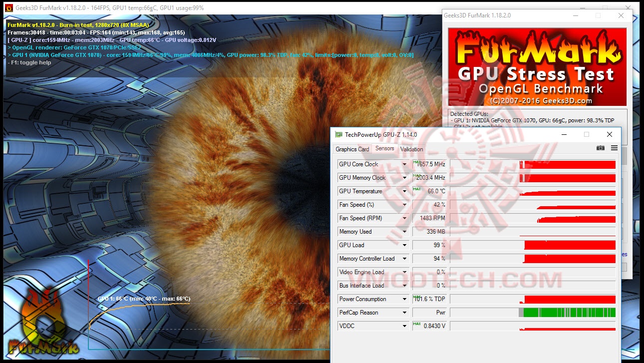The height and width of the screenshot is (363, 644).
Task: Open the PerfCap Reason dropdown
Action: click(405, 313)
